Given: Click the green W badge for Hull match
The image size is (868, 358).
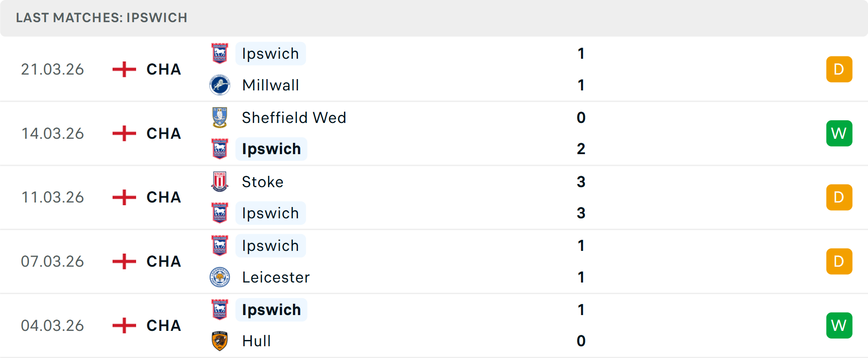Looking at the screenshot, I should pyautogui.click(x=839, y=325).
